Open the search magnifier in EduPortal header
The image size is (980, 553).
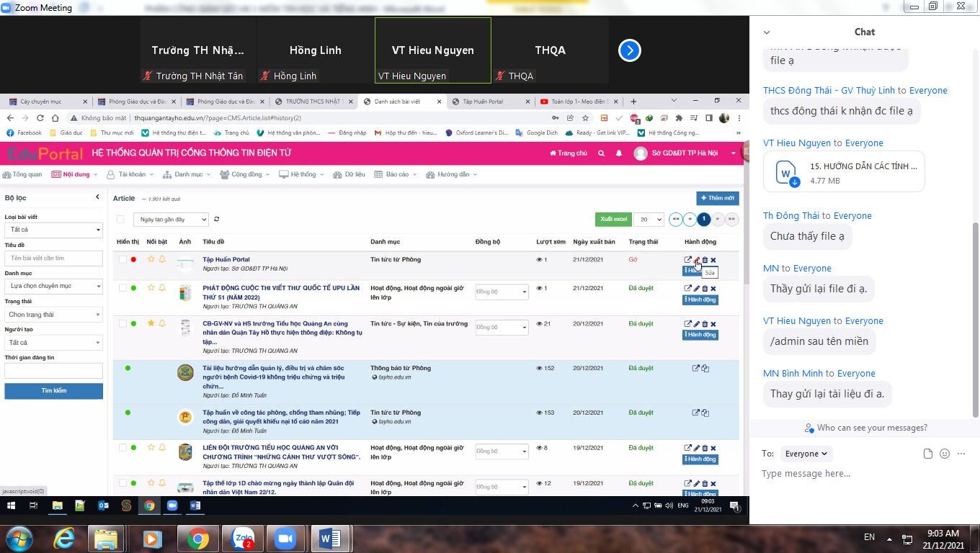coord(600,153)
